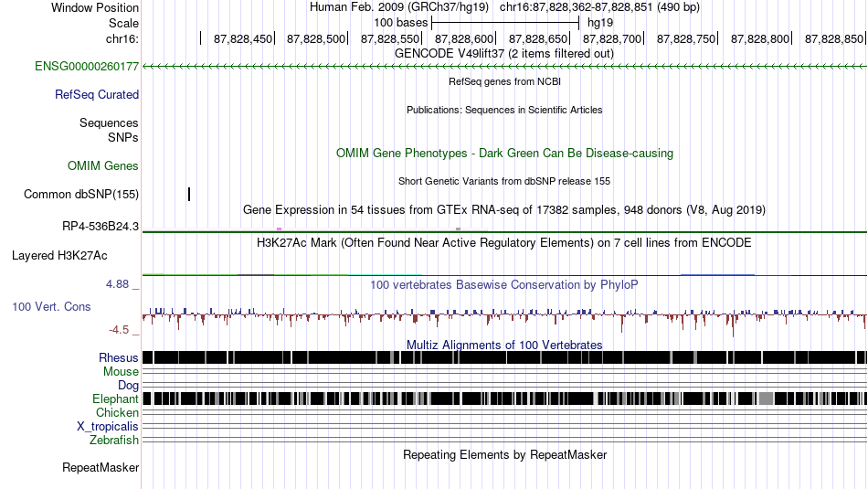868x489 pixels.
Task: Open the RepeatMasker track label
Action: [101, 468]
